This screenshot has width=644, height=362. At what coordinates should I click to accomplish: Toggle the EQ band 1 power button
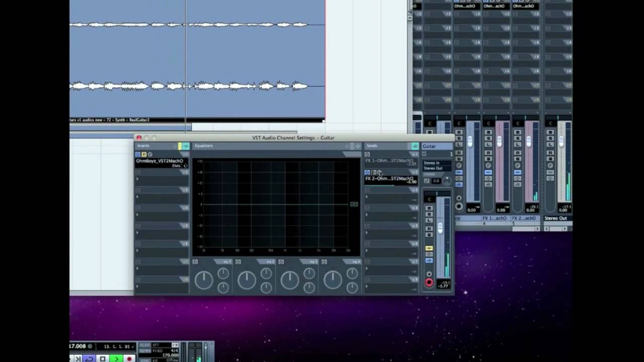click(195, 261)
